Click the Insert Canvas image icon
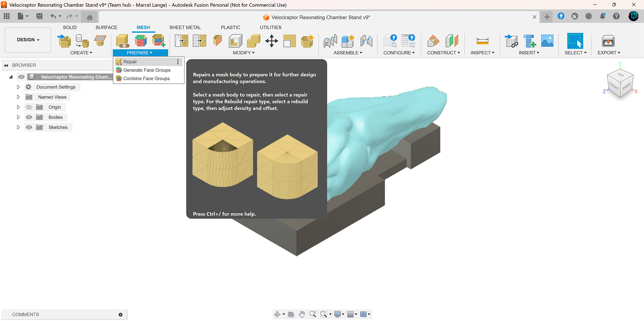 coord(547,41)
